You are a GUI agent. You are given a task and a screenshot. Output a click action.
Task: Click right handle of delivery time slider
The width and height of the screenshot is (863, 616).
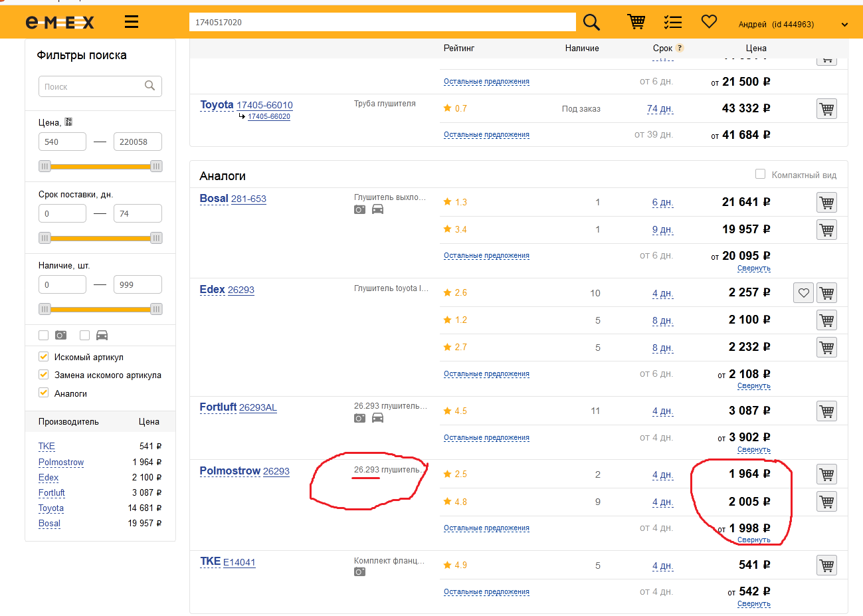[x=156, y=238]
